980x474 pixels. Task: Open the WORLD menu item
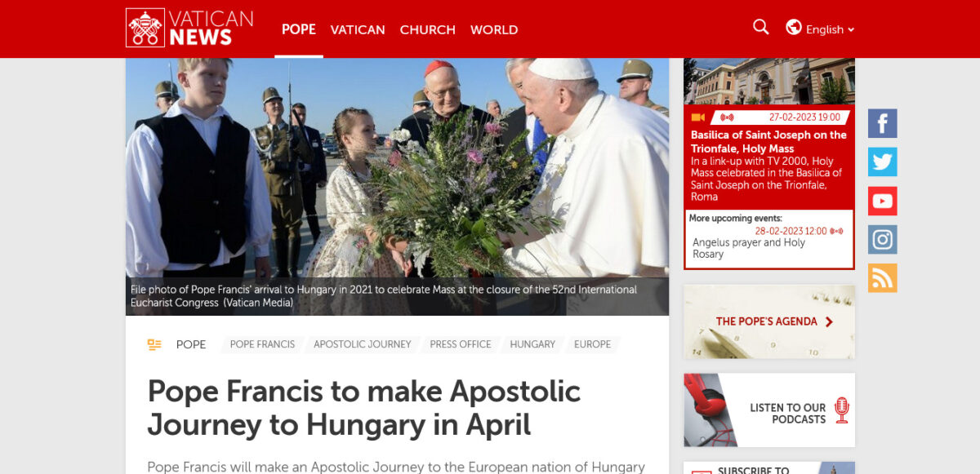tap(494, 29)
